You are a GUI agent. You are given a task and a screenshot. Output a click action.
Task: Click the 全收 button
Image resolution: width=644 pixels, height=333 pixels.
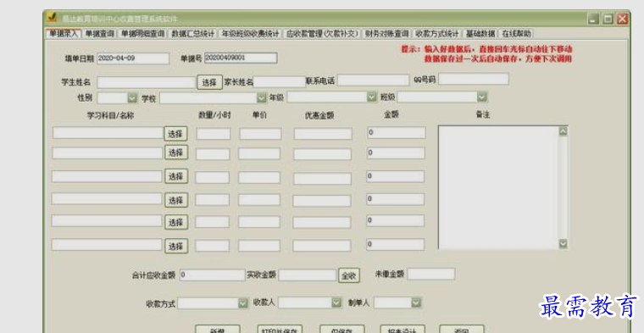tap(349, 276)
